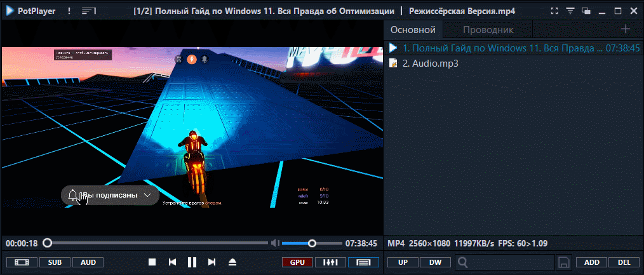Screen dimensions: 644x275
Task: Expand the Вы подписаны chevron in video
Action: click(148, 196)
